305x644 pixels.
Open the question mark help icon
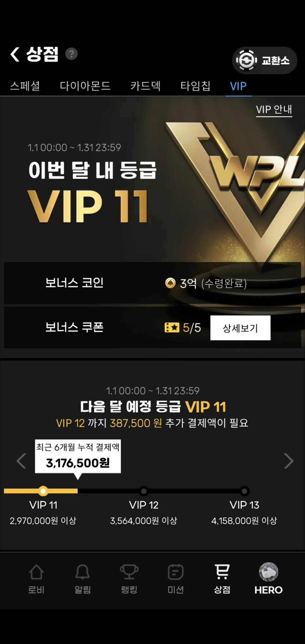point(71,54)
